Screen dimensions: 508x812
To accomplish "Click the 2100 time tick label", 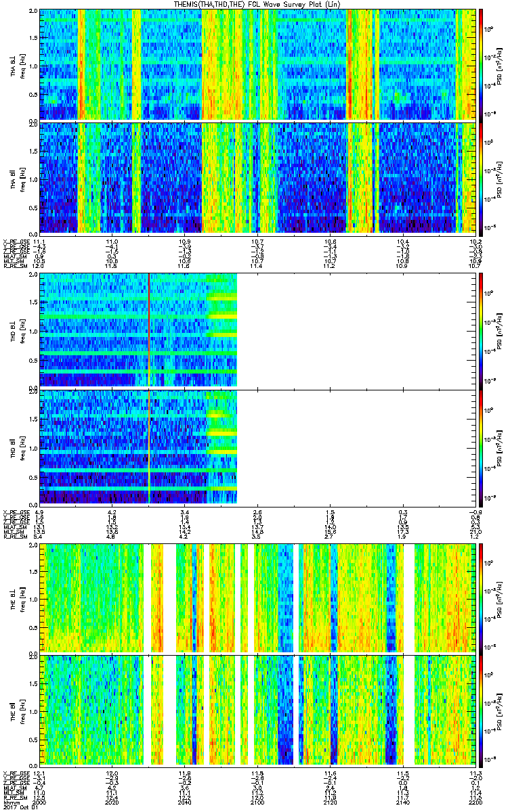I will [x=257, y=802].
